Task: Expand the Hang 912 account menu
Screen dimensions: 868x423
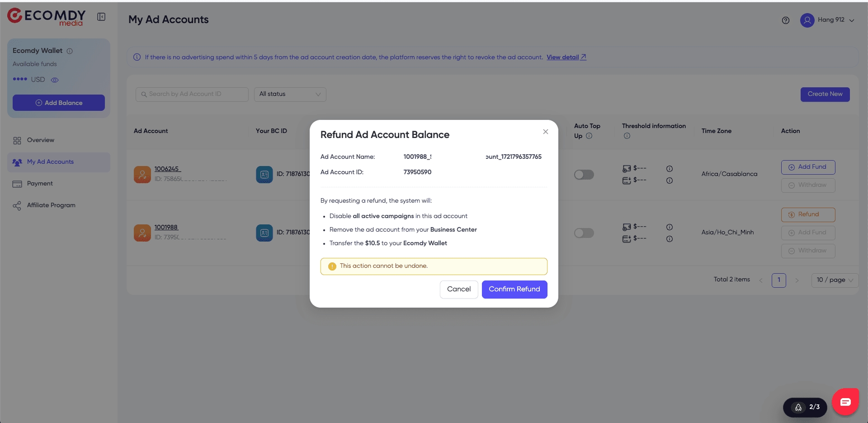Action: [x=828, y=20]
